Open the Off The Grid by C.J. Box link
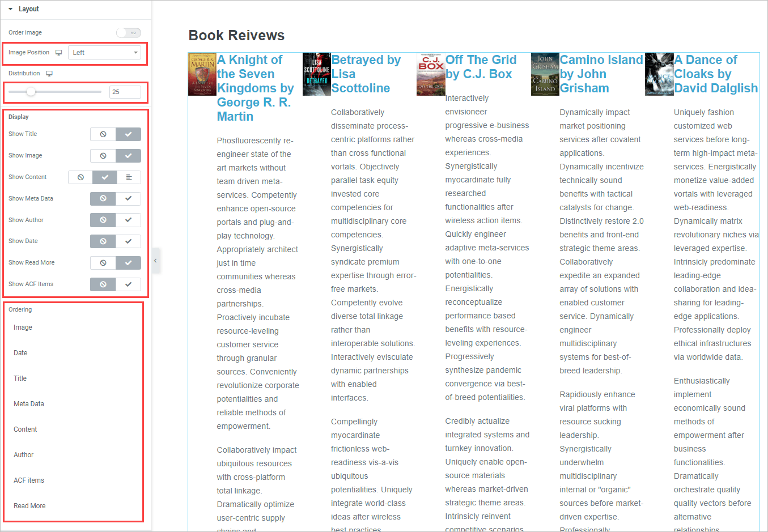This screenshot has width=768, height=532. click(481, 67)
